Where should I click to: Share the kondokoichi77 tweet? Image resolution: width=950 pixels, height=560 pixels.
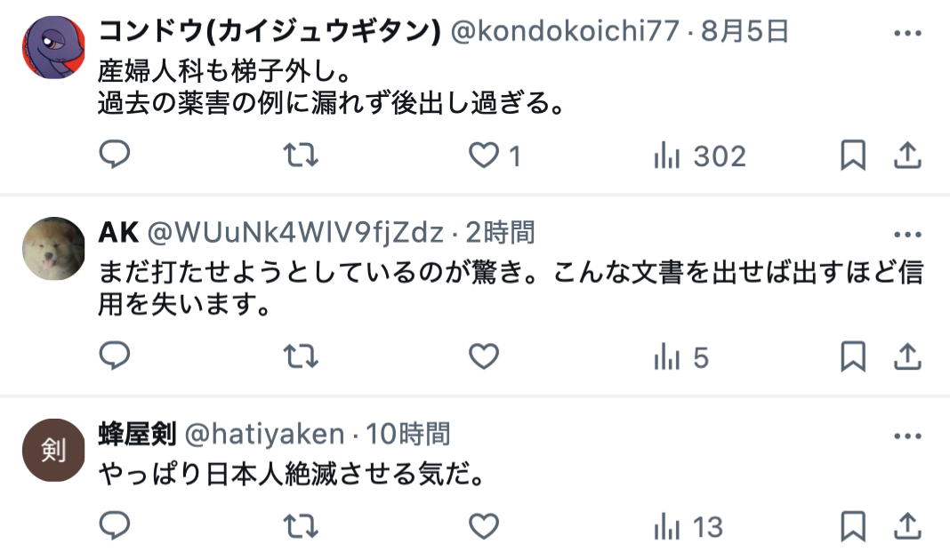pos(907,156)
